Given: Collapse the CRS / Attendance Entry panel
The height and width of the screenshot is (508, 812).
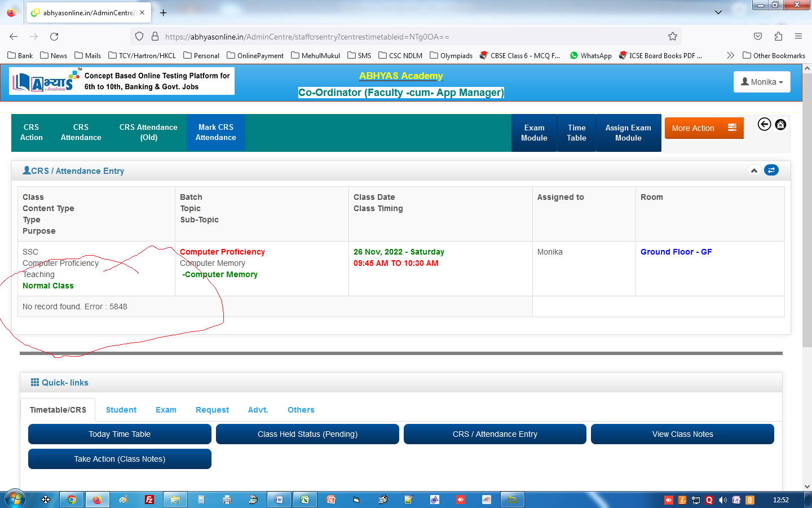Looking at the screenshot, I should pyautogui.click(x=754, y=170).
